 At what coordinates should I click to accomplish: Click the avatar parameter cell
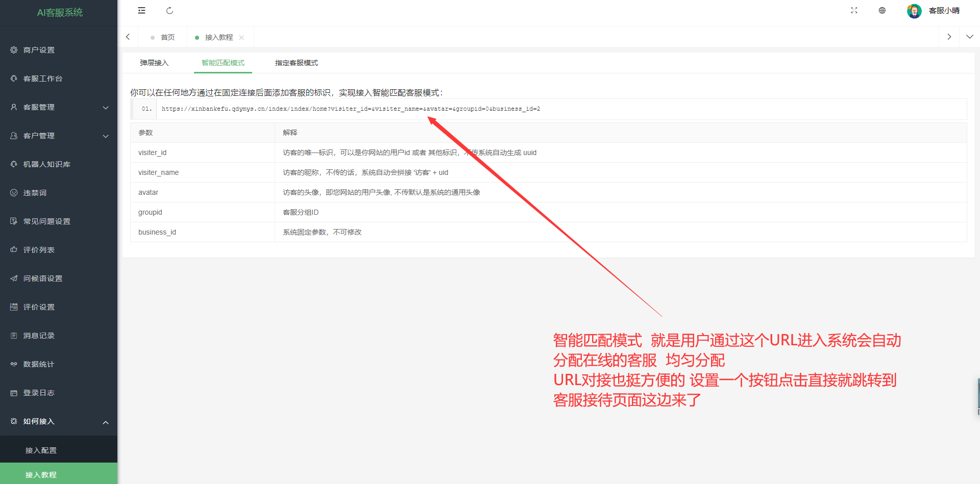(x=203, y=192)
